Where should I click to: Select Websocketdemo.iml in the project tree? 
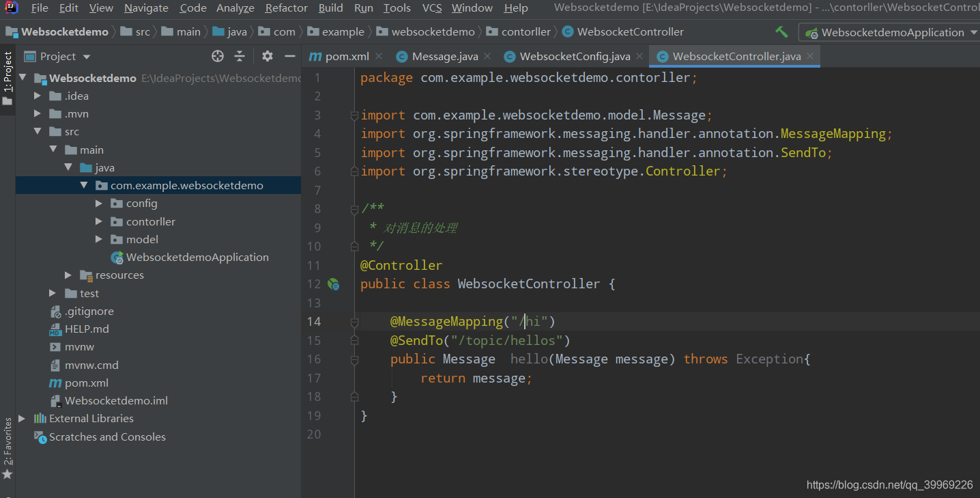pyautogui.click(x=115, y=400)
